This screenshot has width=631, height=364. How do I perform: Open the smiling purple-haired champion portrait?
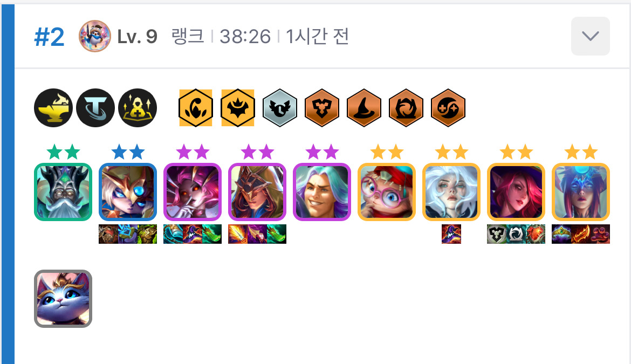(x=322, y=192)
